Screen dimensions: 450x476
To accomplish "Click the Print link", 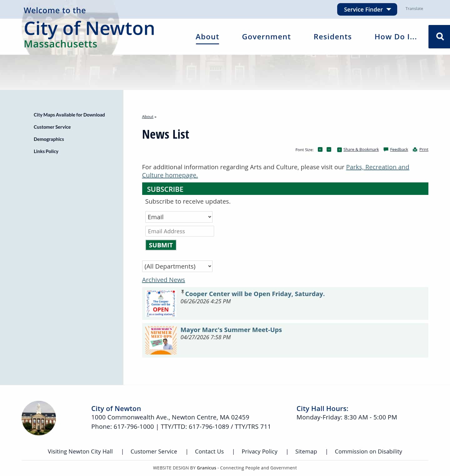I will (x=424, y=150).
